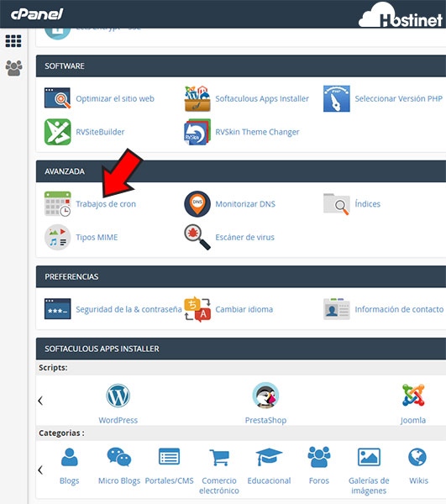Click the Trabajos de cron calendar icon
The height and width of the screenshot is (504, 446).
click(x=57, y=204)
